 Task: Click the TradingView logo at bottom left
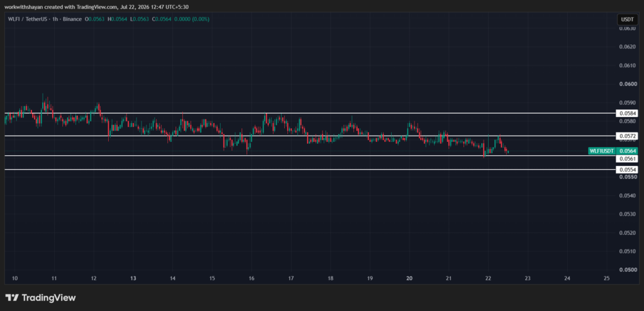tap(40, 298)
